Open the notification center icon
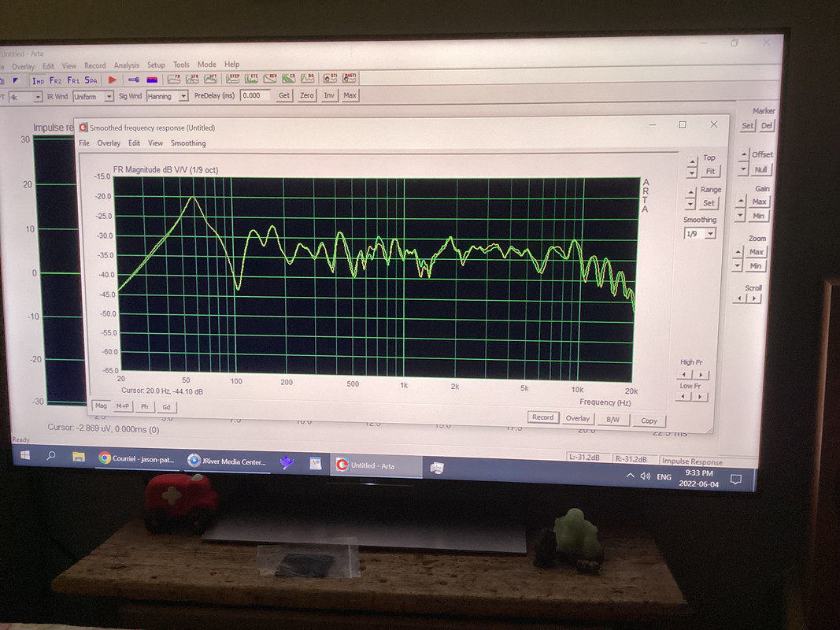Screen dimensions: 840x630 (736, 479)
